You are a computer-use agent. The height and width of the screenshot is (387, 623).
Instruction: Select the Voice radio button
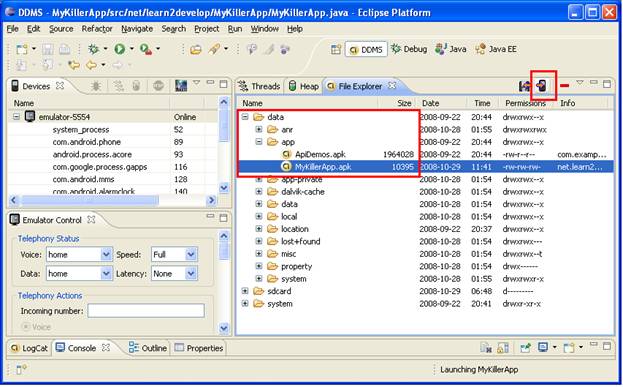tap(26, 327)
